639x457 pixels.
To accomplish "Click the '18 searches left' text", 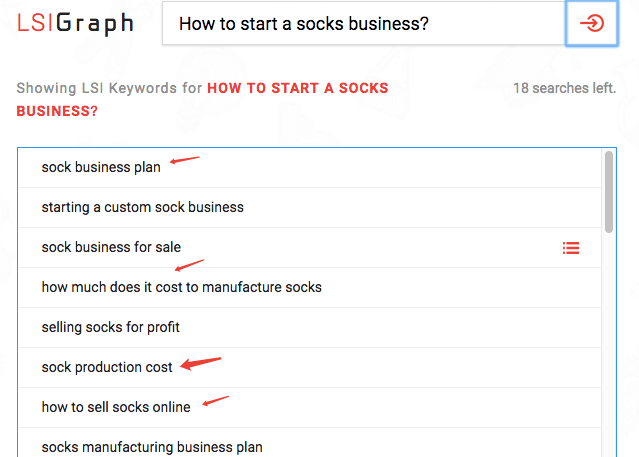I will [564, 88].
